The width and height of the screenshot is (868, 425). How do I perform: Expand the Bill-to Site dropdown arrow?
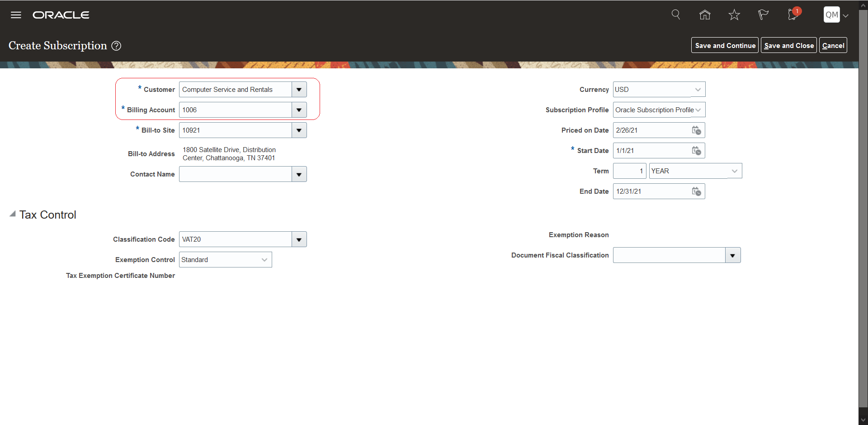click(x=299, y=130)
